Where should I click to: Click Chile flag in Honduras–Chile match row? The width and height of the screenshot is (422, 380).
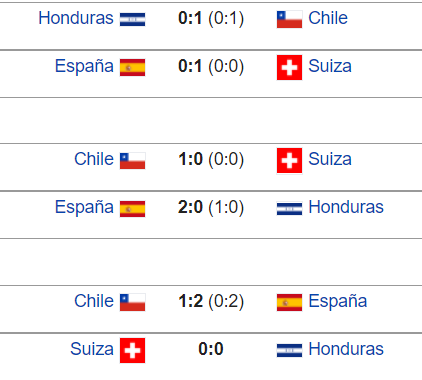coord(289,19)
